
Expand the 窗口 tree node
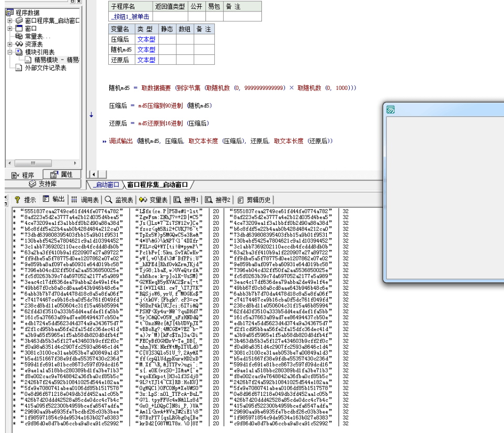tap(10, 28)
